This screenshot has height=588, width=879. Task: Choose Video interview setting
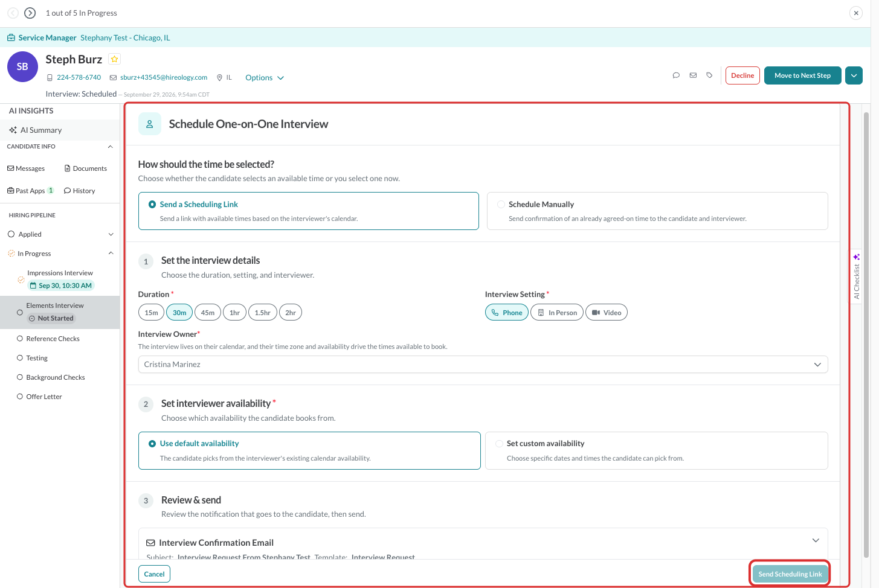607,312
